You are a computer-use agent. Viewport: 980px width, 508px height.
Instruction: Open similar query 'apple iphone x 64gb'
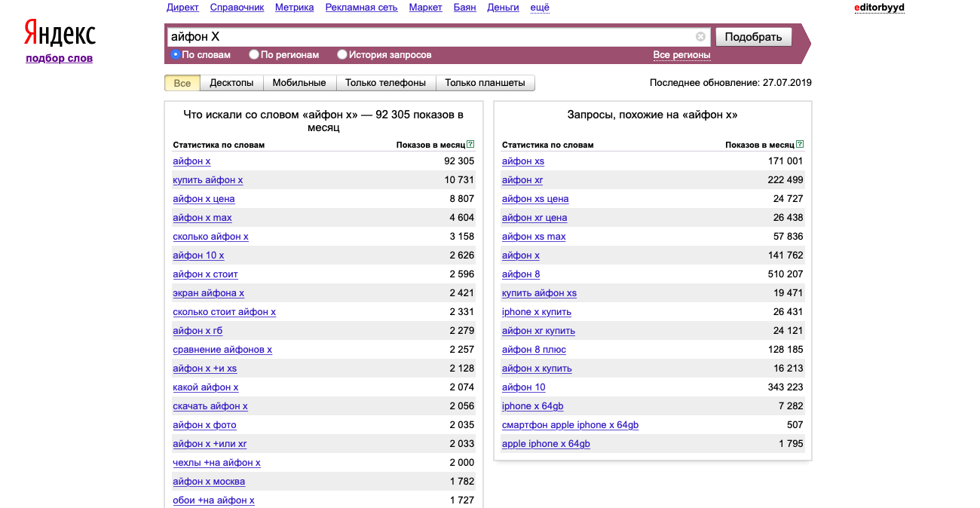(547, 444)
